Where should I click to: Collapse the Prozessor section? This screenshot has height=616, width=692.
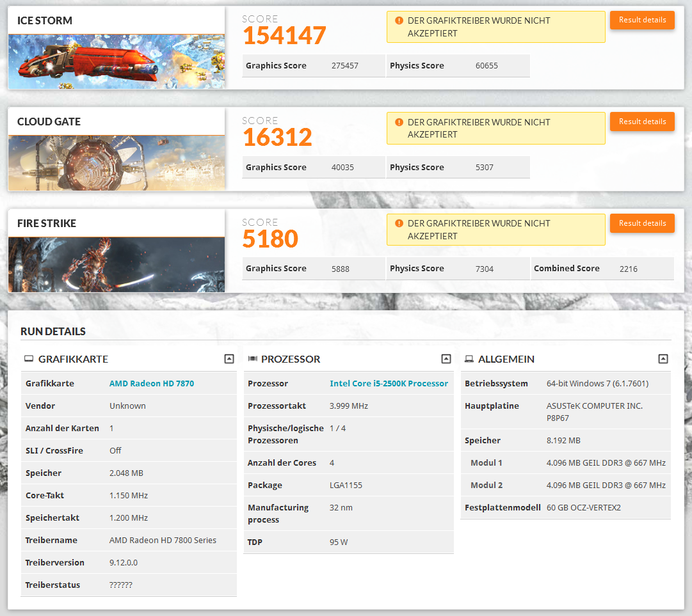point(446,359)
